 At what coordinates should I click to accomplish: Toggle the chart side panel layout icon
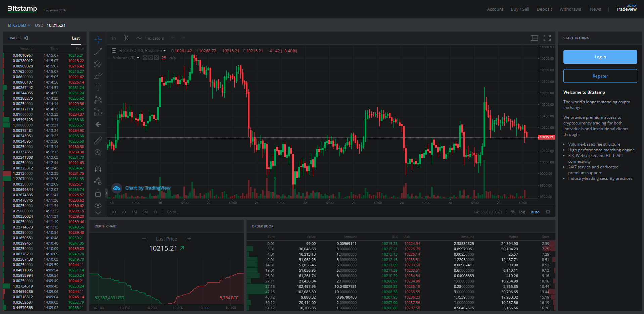534,38
